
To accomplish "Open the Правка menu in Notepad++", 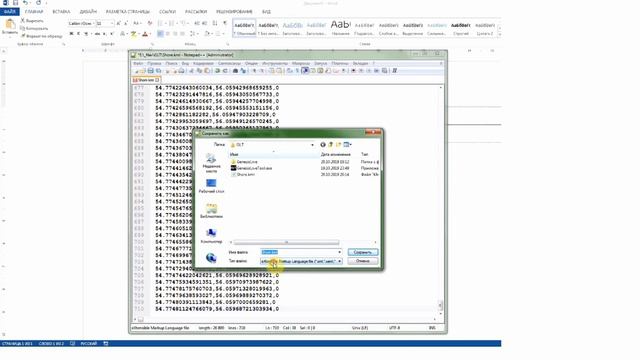I will click(x=154, y=64).
